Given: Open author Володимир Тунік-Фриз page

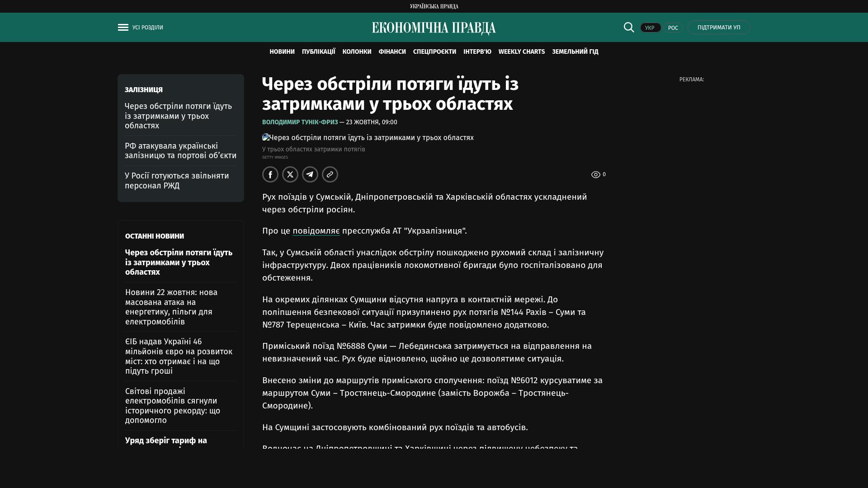Looking at the screenshot, I should point(300,122).
